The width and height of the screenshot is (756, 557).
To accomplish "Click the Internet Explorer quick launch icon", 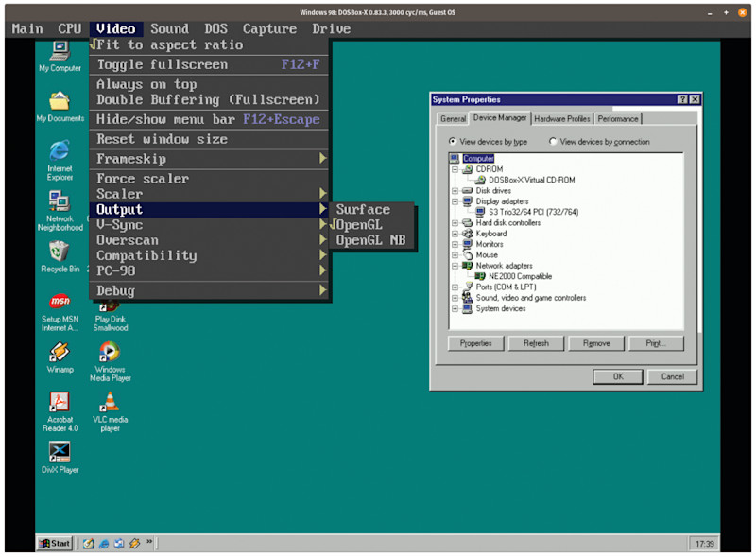I will (104, 544).
